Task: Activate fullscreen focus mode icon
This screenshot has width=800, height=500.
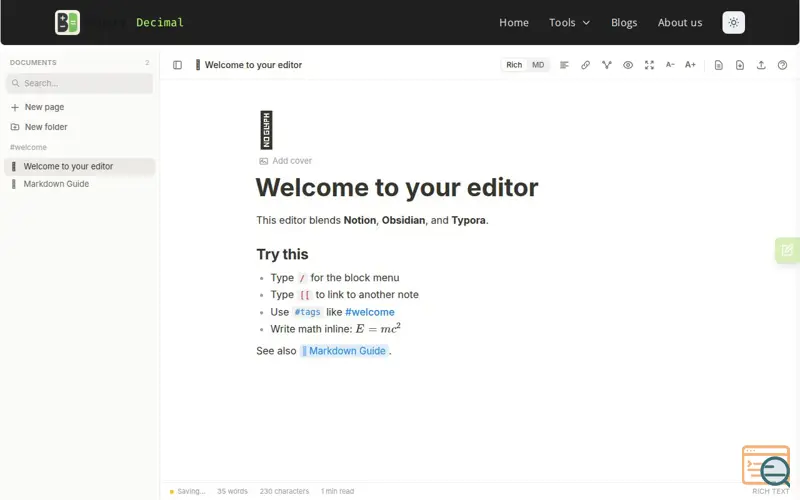Action: [649, 65]
